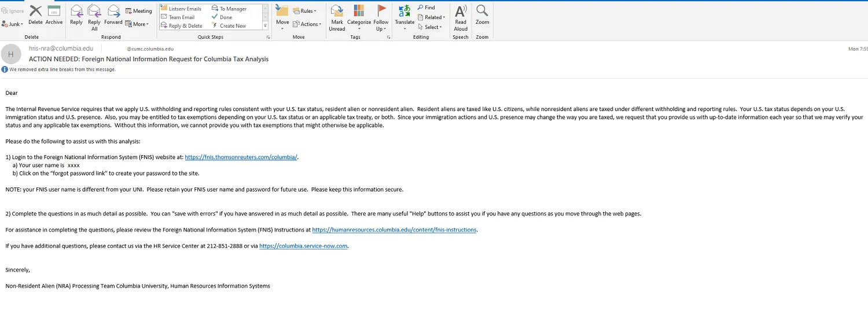Open the Actions dropdown
868x327 pixels.
307,24
